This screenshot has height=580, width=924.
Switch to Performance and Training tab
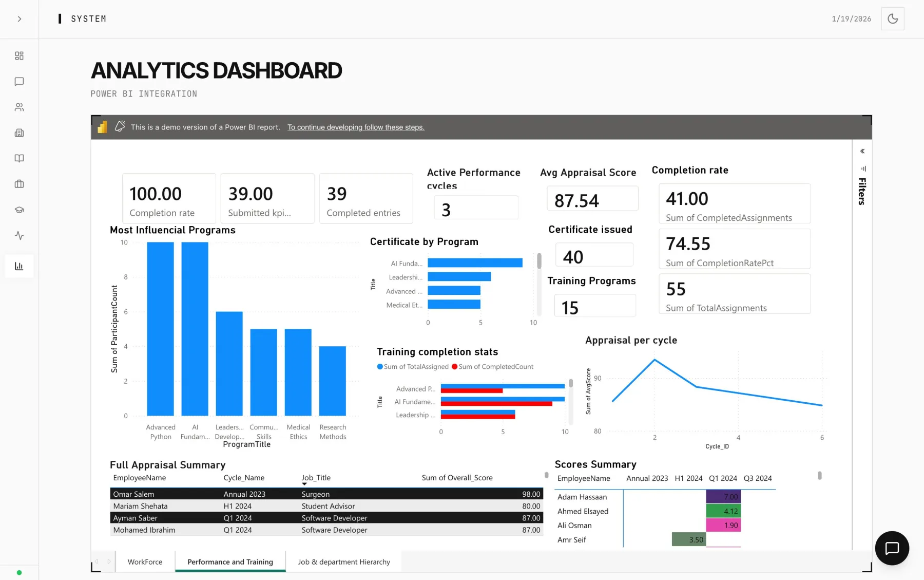click(230, 562)
